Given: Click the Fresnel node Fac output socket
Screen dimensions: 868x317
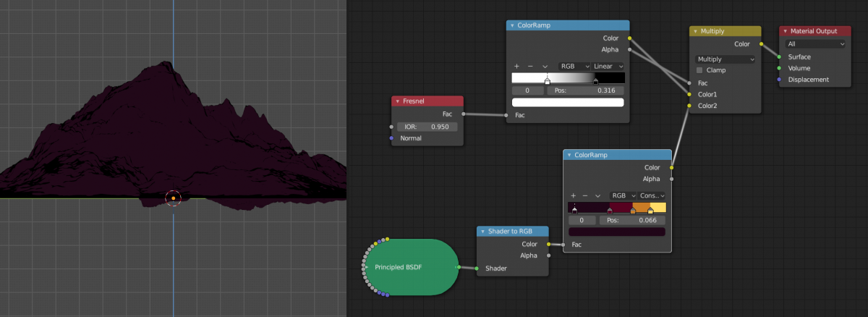Looking at the screenshot, I should click(463, 114).
